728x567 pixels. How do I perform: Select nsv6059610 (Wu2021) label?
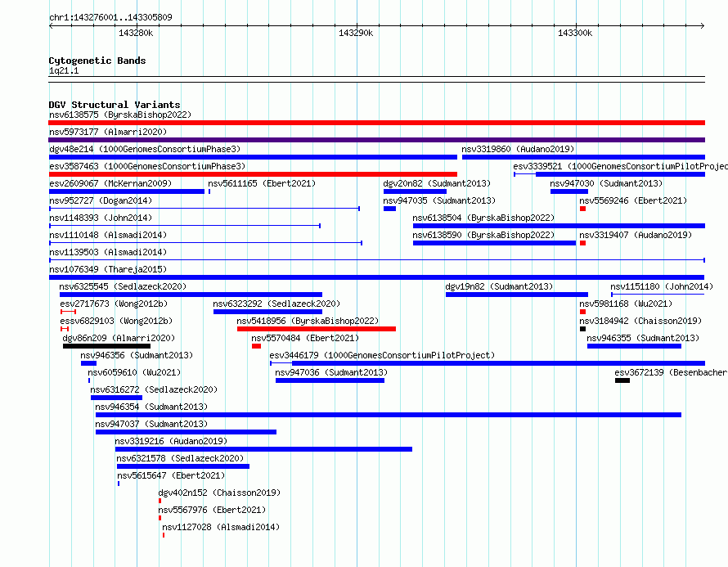[134, 372]
